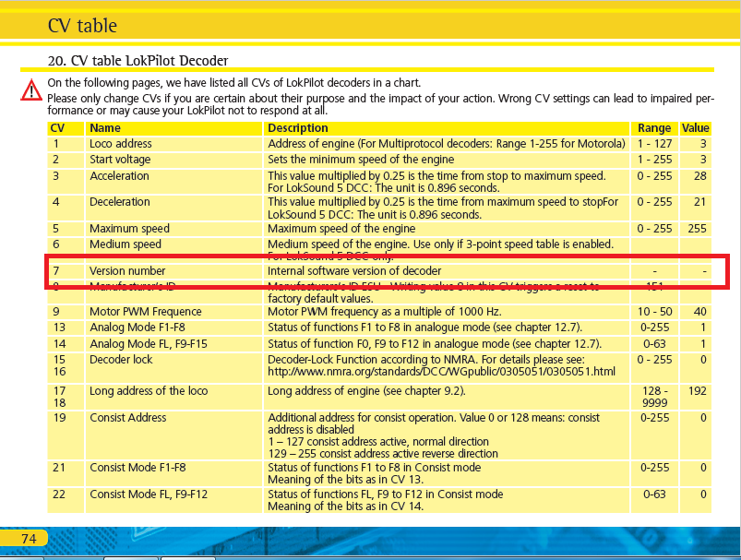Click CV number '19' in the CV column

coord(60,418)
